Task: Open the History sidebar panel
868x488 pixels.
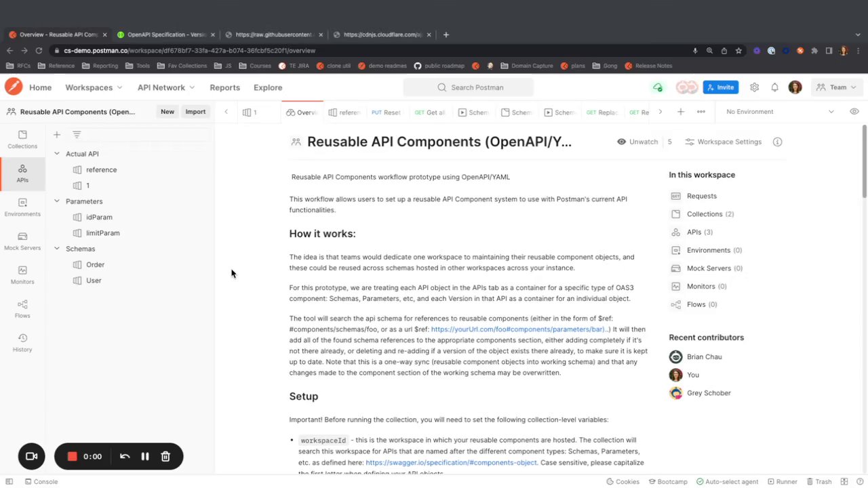Action: [x=22, y=343]
